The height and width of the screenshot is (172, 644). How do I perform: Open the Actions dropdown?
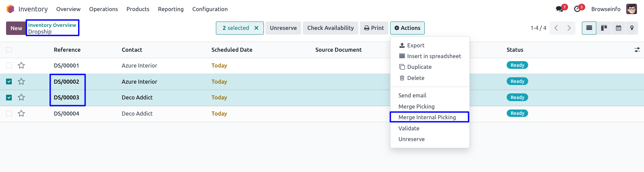point(407,28)
